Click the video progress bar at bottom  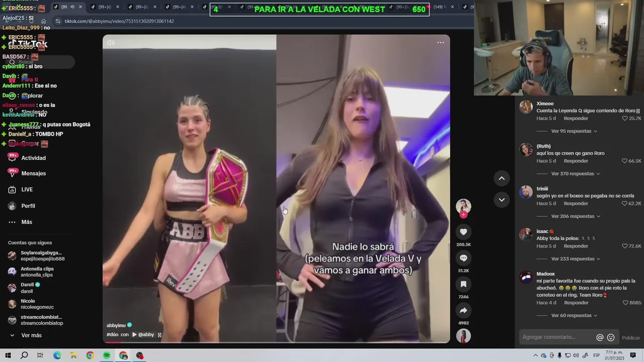276,342
